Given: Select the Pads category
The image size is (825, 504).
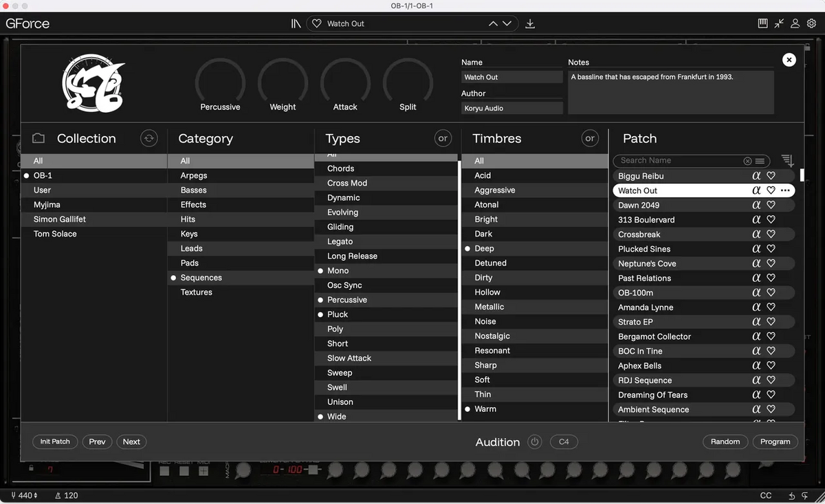Looking at the screenshot, I should [x=241, y=263].
